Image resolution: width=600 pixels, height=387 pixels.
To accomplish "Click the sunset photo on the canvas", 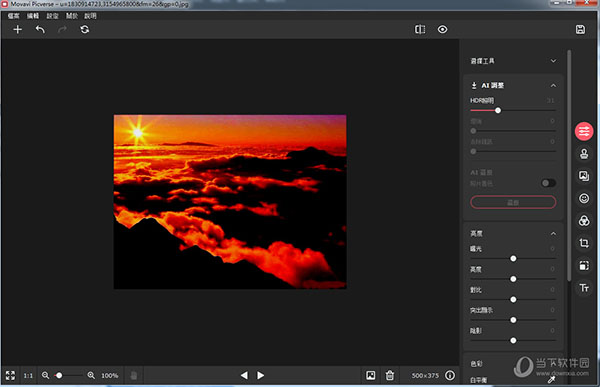I will 230,202.
